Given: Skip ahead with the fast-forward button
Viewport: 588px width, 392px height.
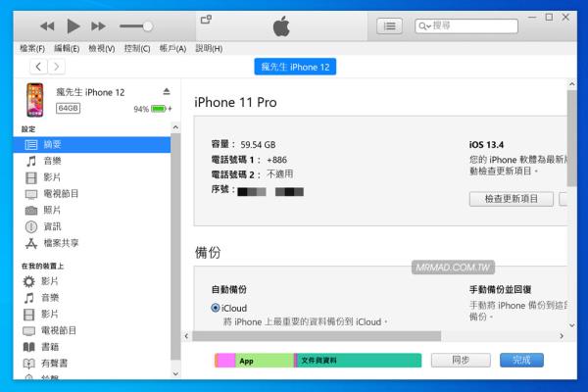Looking at the screenshot, I should click(98, 26).
